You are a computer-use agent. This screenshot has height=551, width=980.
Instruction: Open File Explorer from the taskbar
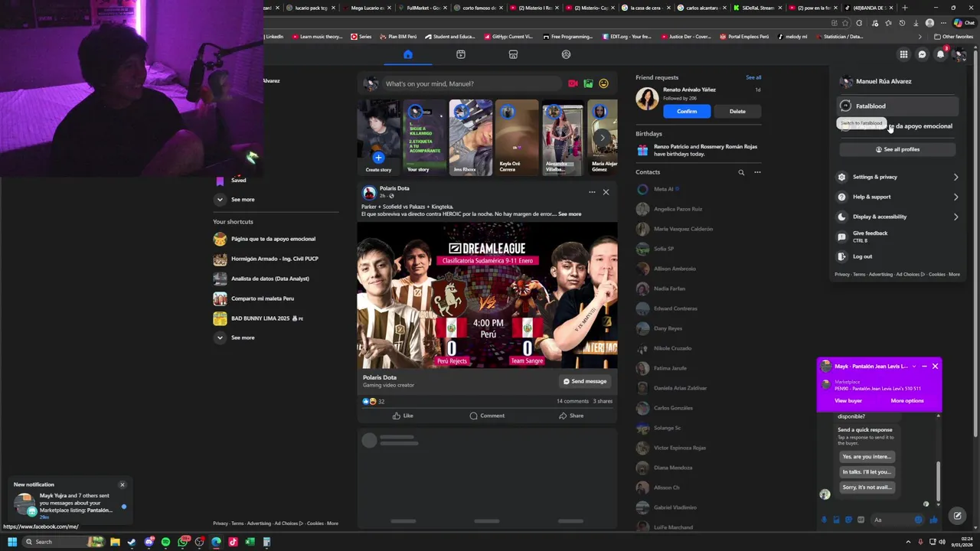click(115, 542)
